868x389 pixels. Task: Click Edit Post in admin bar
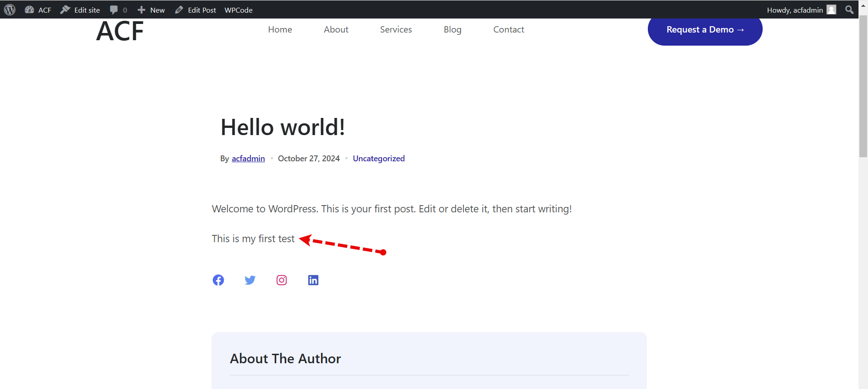coord(195,10)
